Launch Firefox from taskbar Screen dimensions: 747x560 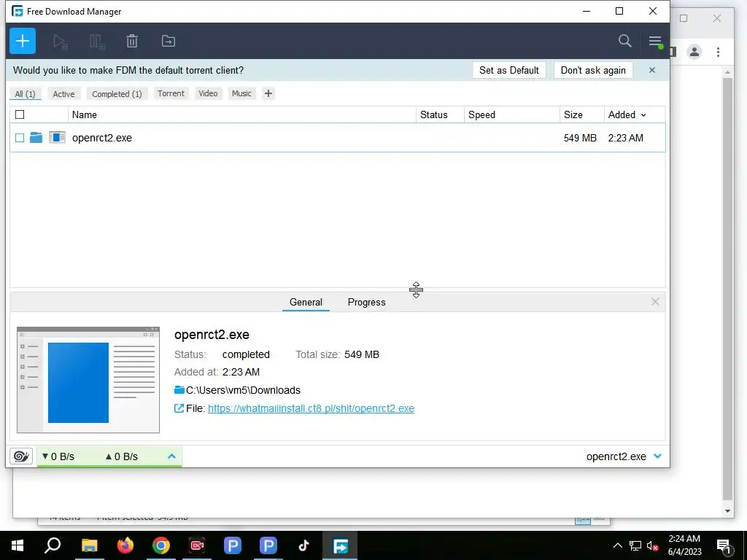pos(125,545)
